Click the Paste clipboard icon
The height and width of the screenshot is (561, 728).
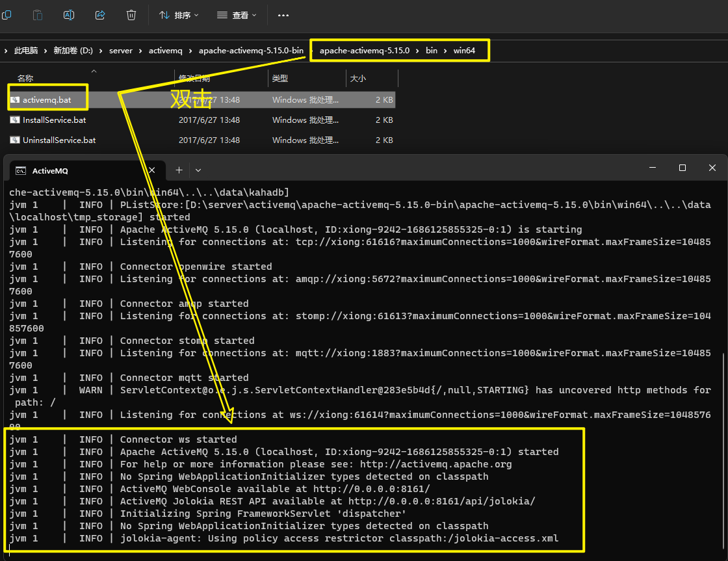click(38, 14)
